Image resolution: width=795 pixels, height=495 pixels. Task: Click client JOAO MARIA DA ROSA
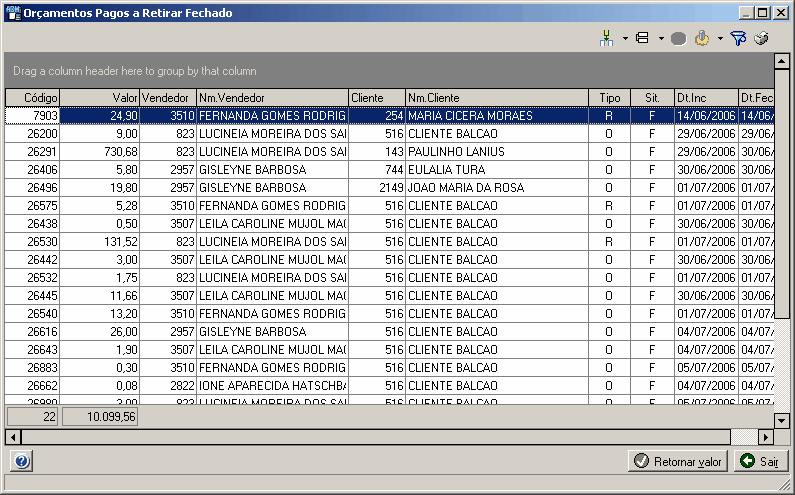tap(497, 188)
